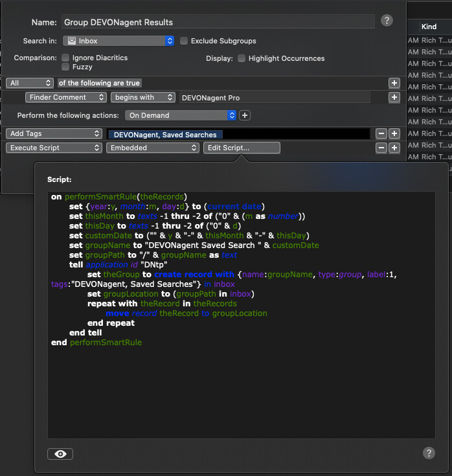Click the help question mark beside Name field
452x476 pixels.
pyautogui.click(x=387, y=21)
